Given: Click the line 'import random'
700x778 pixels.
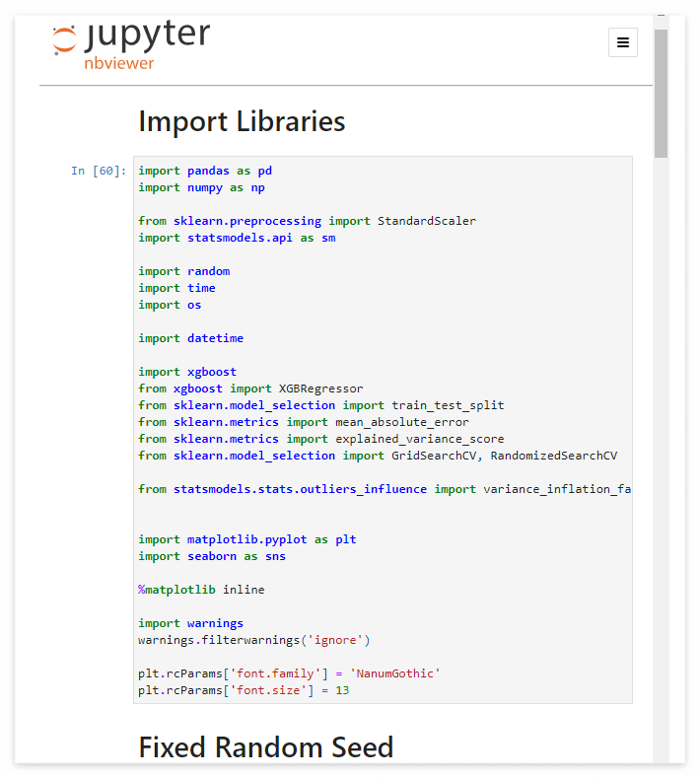Looking at the screenshot, I should click(x=184, y=271).
